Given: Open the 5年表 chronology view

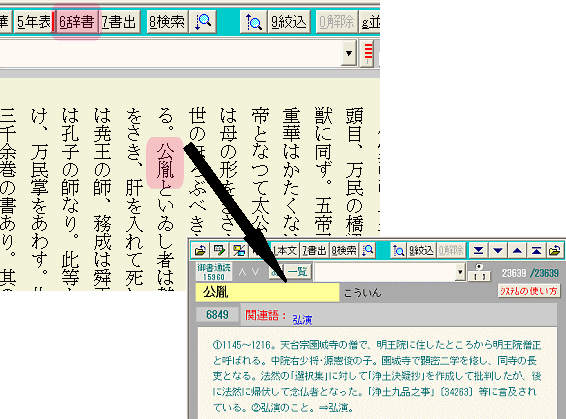Looking at the screenshot, I should tap(34, 22).
